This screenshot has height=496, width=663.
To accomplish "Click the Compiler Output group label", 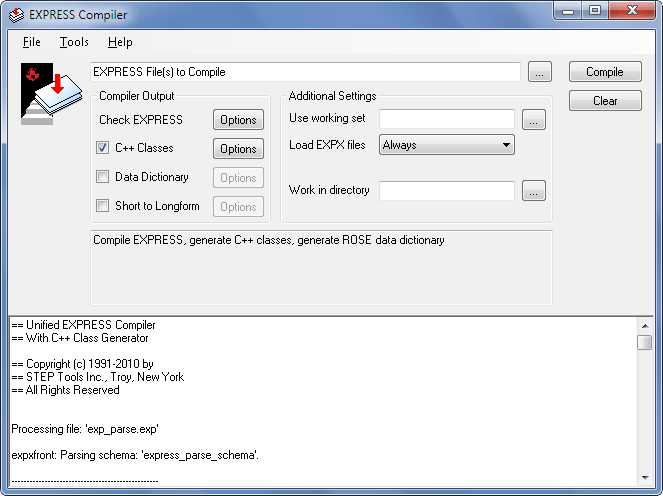I will (x=137, y=96).
